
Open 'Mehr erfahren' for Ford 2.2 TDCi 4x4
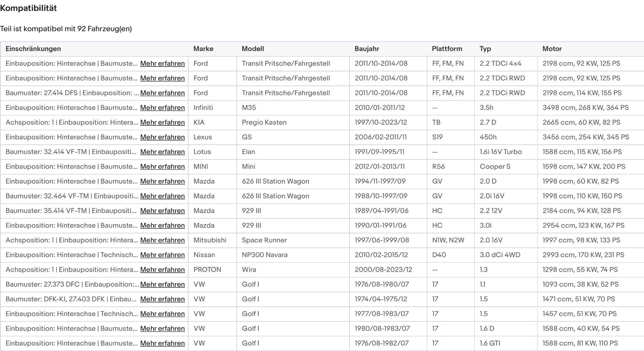(x=162, y=63)
